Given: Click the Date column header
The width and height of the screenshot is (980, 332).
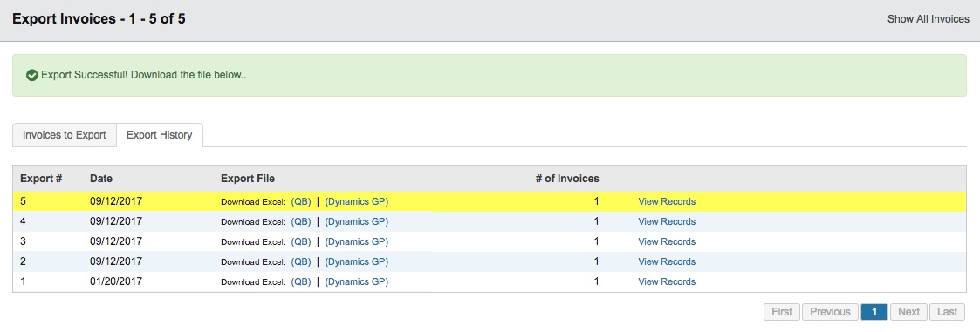Looking at the screenshot, I should click(x=101, y=179).
